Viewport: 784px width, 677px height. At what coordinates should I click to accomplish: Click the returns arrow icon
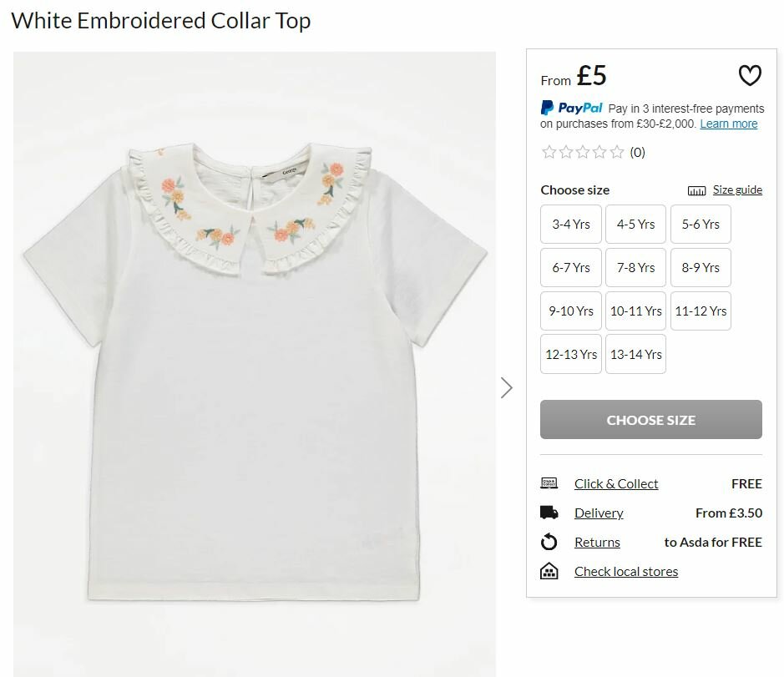coord(549,543)
